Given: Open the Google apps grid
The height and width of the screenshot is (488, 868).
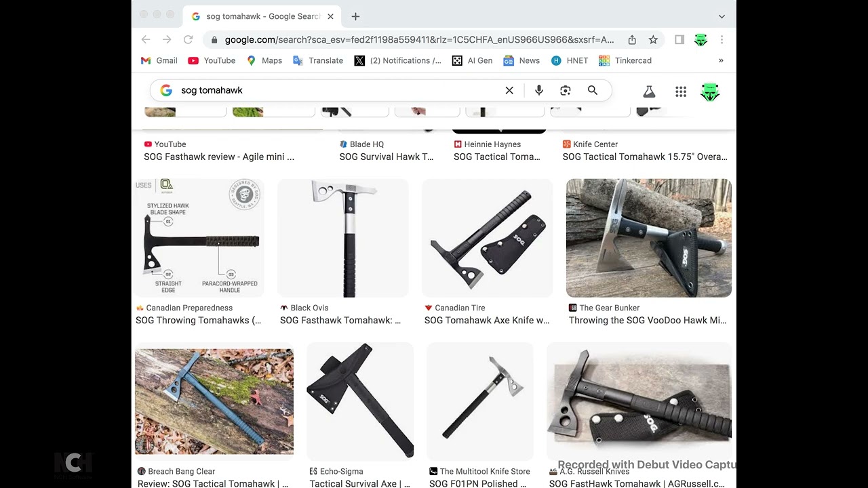Looking at the screenshot, I should click(x=681, y=91).
